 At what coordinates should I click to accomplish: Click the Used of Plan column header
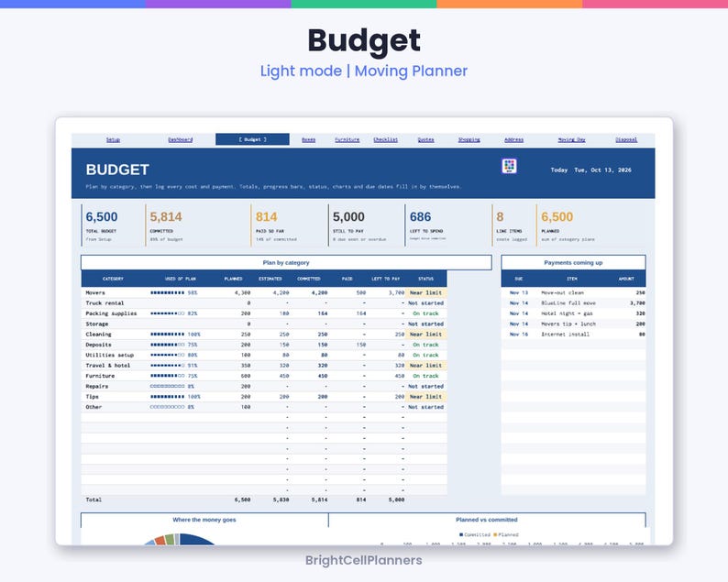tap(180, 279)
